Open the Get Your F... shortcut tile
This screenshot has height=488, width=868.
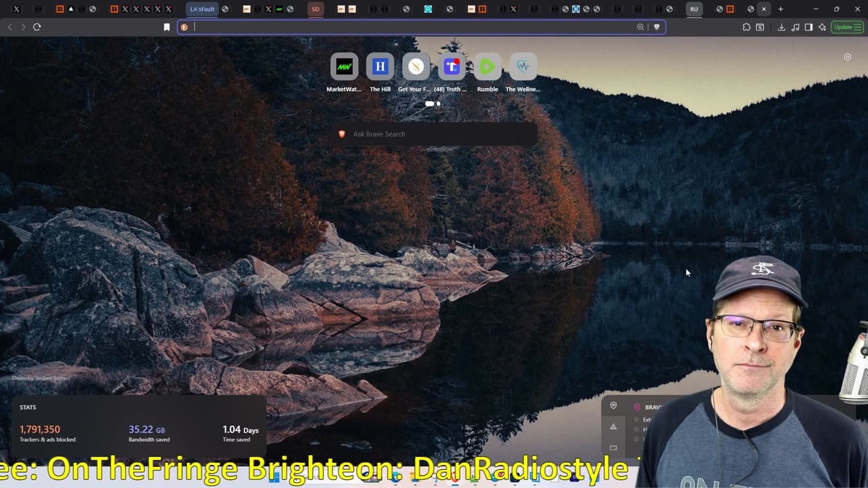pos(416,66)
